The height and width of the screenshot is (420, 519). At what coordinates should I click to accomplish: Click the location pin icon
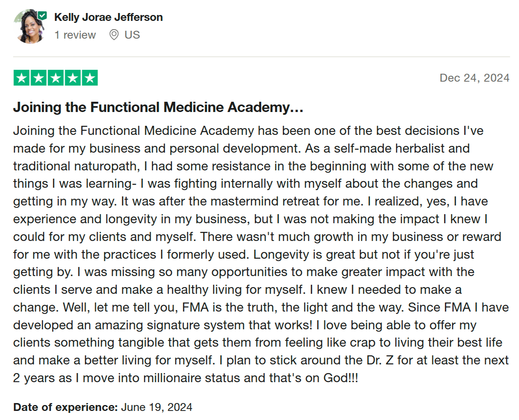click(x=114, y=35)
